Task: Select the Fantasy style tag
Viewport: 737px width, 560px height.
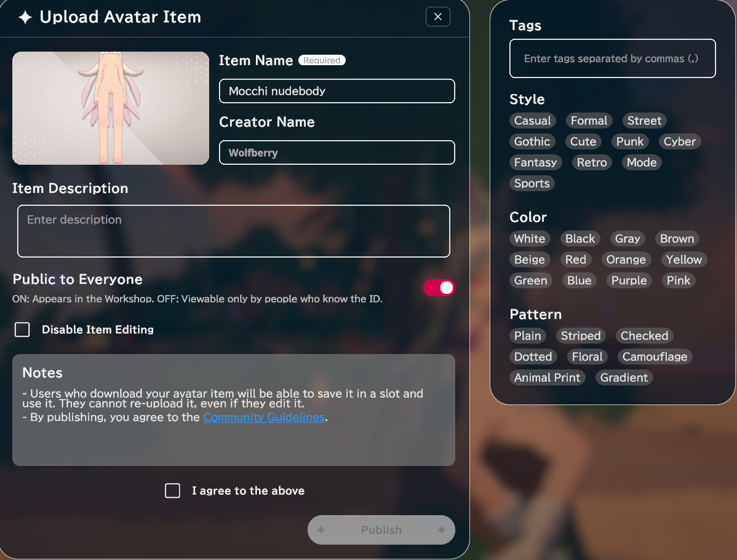Action: 535,162
